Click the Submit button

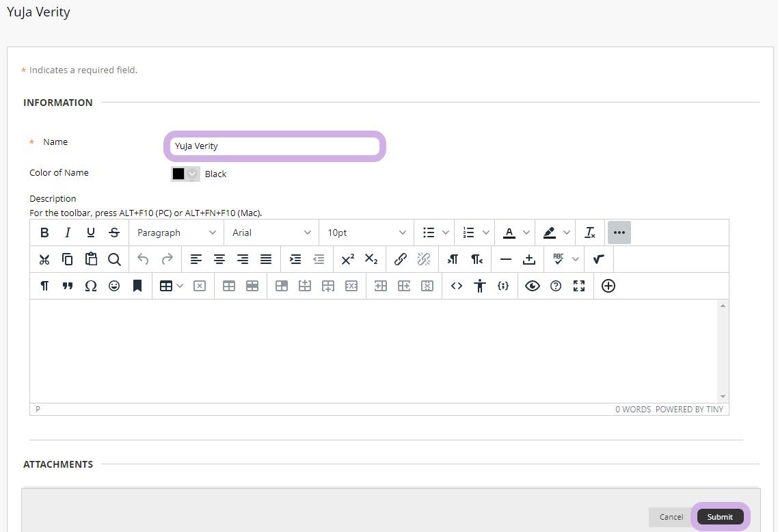720,517
